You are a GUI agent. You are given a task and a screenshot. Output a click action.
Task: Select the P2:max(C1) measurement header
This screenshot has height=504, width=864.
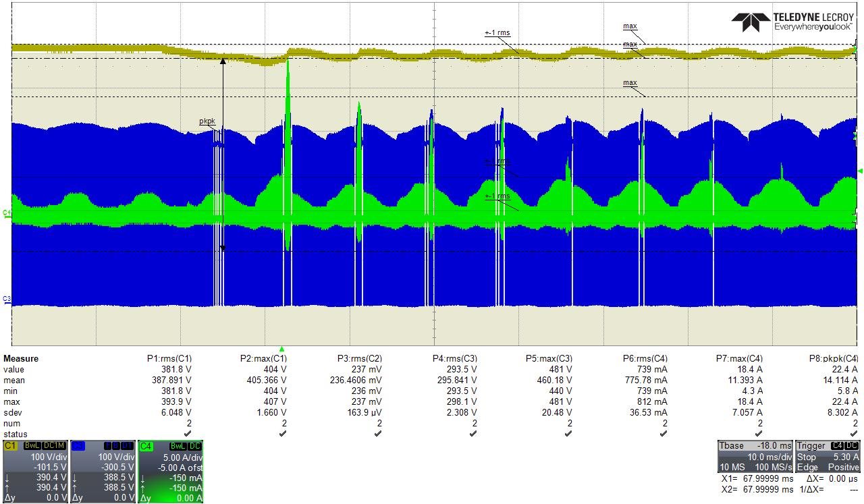pos(263,358)
